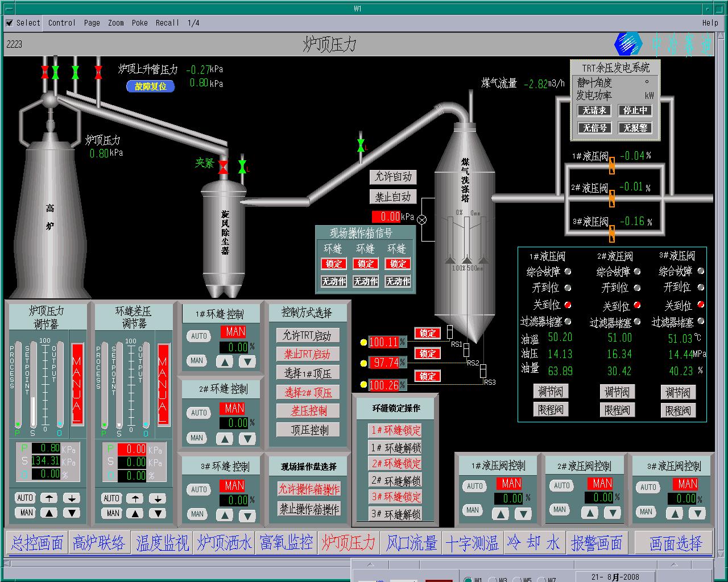Click setpoint raise arrow in 环缝差压调节器
The width and height of the screenshot is (728, 582).
click(135, 498)
